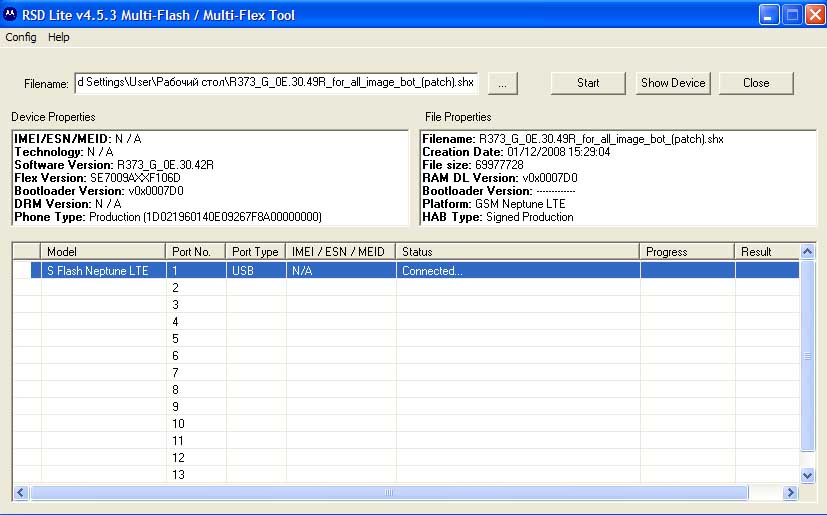Select port number 8 row
Viewport: 827px width, 515px height.
(406, 389)
